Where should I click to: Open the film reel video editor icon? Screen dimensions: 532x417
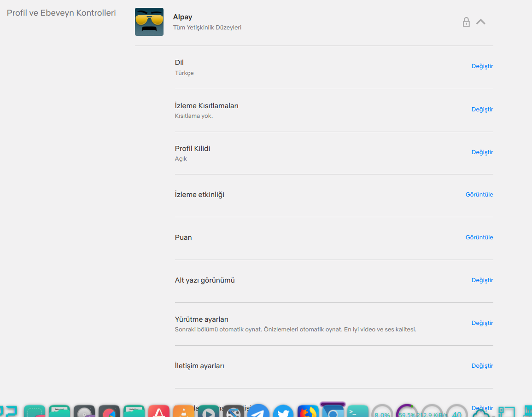click(234, 411)
